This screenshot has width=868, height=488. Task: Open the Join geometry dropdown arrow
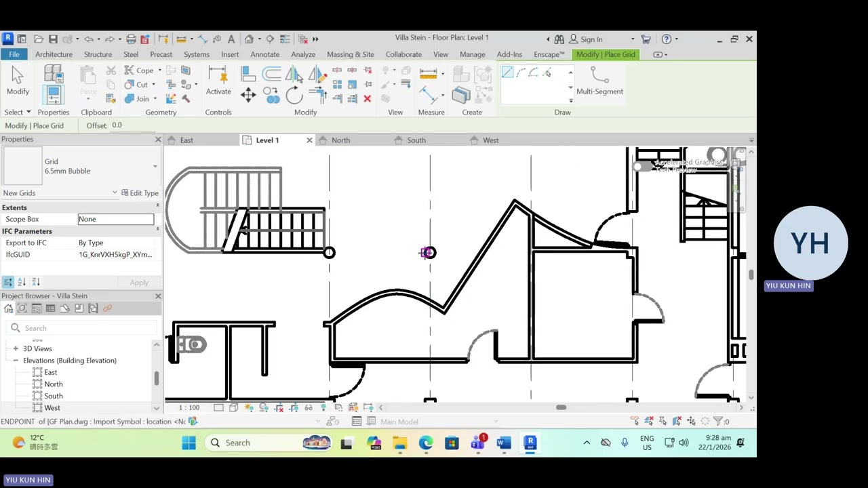pyautogui.click(x=155, y=100)
